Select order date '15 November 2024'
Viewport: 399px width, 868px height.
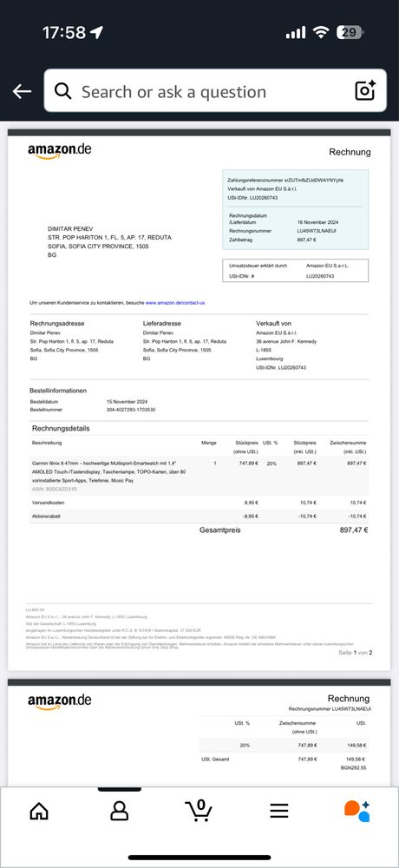127,402
